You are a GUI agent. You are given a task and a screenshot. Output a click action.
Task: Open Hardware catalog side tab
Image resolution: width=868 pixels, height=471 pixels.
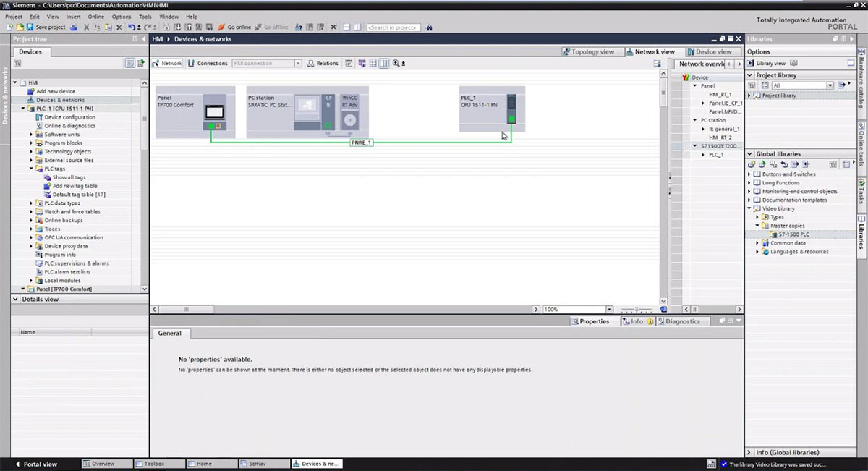tap(862, 78)
